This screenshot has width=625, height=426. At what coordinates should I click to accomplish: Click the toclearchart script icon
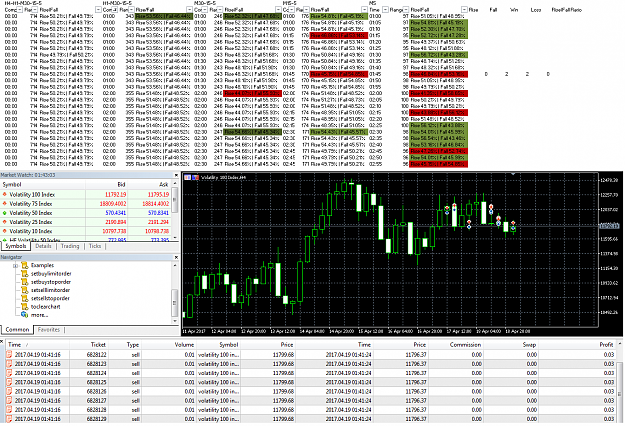[25, 307]
